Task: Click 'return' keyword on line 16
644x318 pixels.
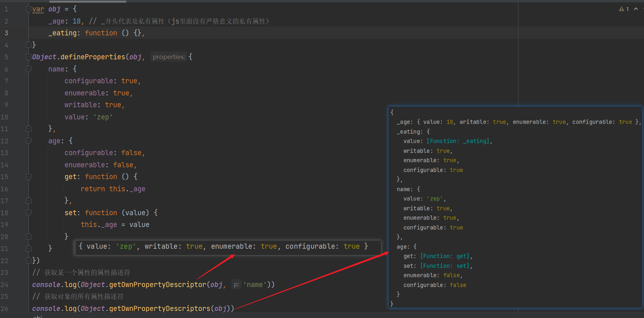Action: [93, 189]
